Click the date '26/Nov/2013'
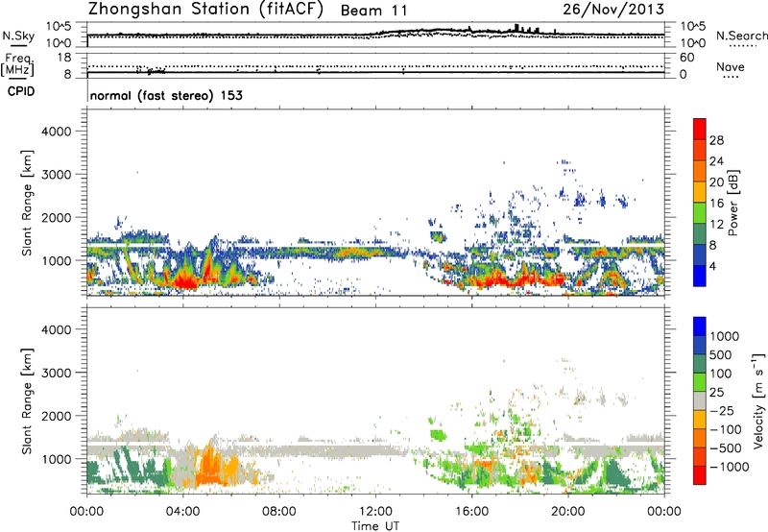Viewport: 768px width, 532px height. pos(613,10)
